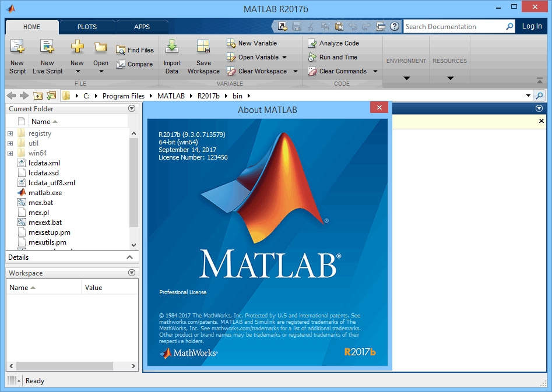
Task: Open the Workspace panel actions menu
Action: click(132, 273)
